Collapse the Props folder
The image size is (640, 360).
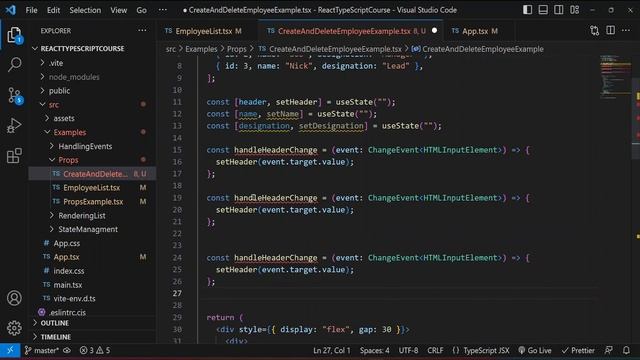pos(68,160)
